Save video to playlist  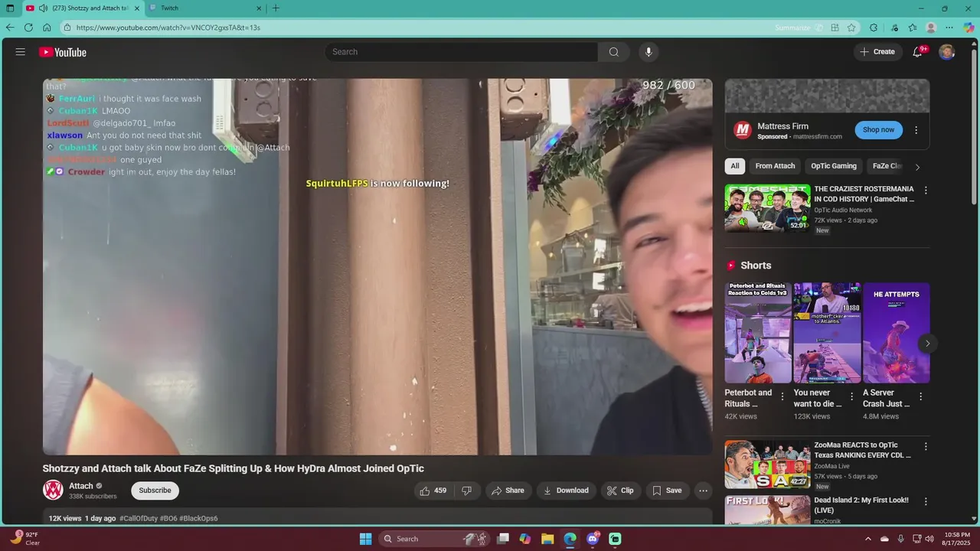tap(666, 491)
